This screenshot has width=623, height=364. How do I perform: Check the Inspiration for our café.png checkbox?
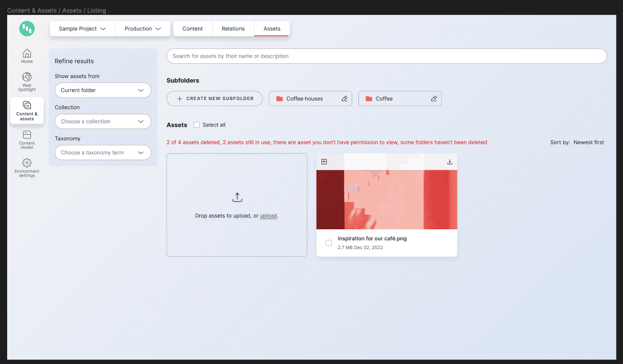click(329, 242)
